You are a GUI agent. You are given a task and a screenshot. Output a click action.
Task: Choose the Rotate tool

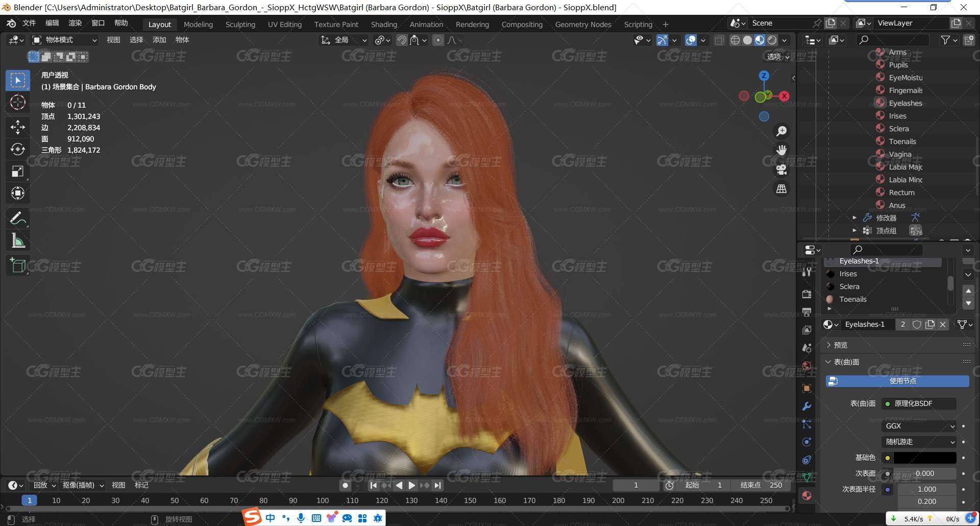pyautogui.click(x=18, y=149)
